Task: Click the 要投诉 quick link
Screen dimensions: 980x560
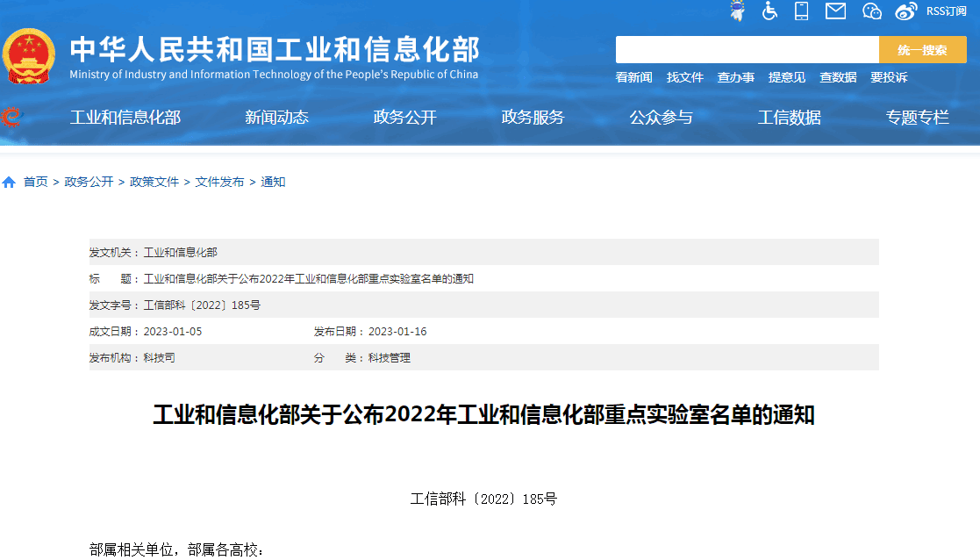Action: (889, 77)
